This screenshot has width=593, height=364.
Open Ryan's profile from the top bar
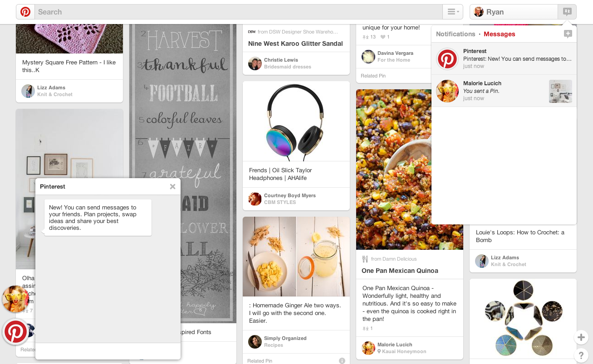click(x=514, y=12)
